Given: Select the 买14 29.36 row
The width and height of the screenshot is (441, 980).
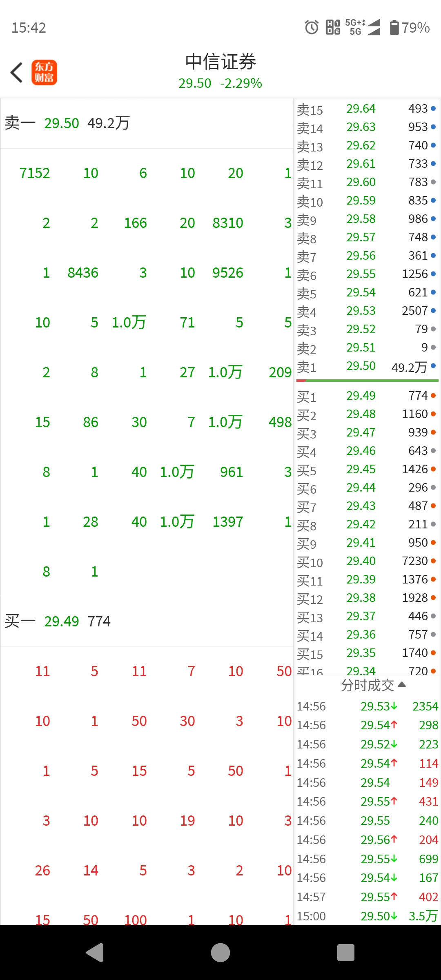Looking at the screenshot, I should 367,635.
